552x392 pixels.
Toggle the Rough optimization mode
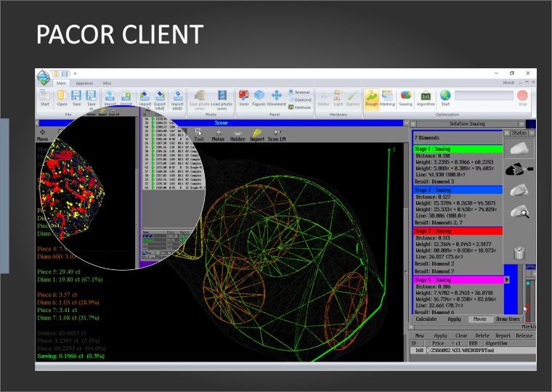372,98
